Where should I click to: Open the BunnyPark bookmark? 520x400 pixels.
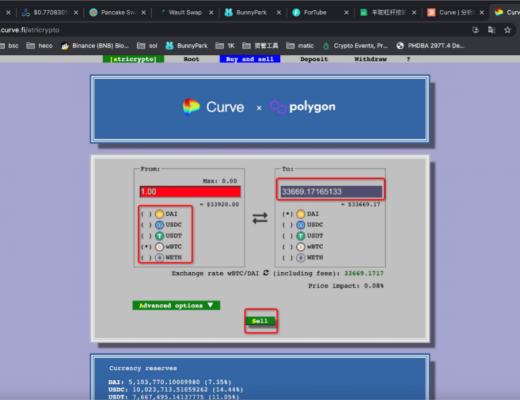(187, 46)
